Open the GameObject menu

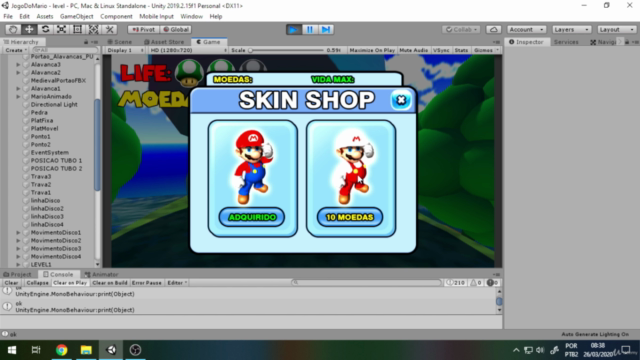pyautogui.click(x=76, y=17)
